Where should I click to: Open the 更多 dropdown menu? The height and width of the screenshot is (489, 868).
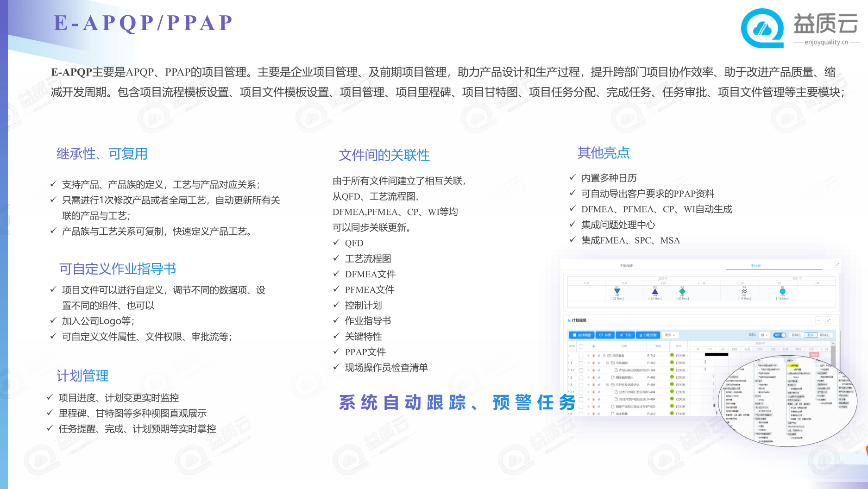tap(670, 335)
